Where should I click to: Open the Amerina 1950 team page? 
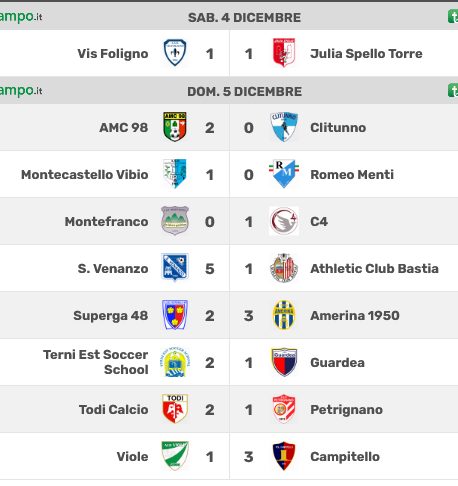[355, 315]
